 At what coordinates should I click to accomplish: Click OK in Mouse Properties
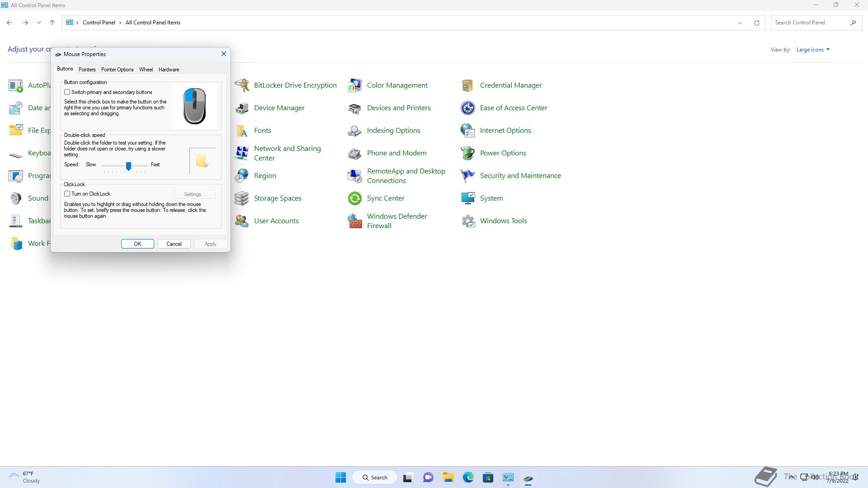click(x=137, y=244)
